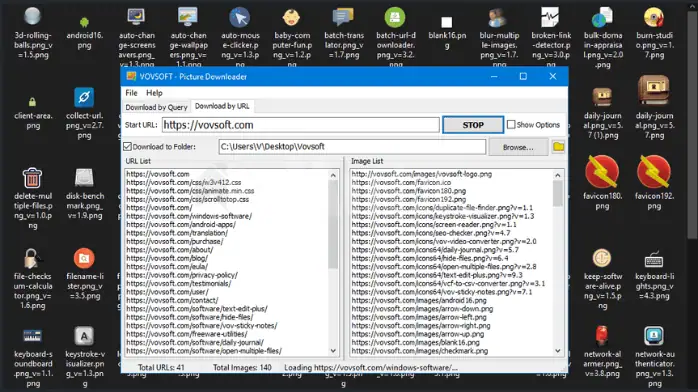Select the auto-change-wallpapers.png desktop icon

pos(188,17)
